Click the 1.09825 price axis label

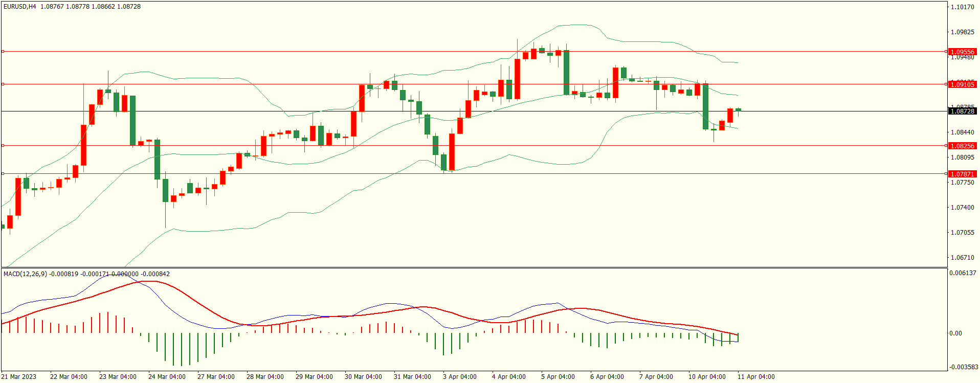[962, 32]
